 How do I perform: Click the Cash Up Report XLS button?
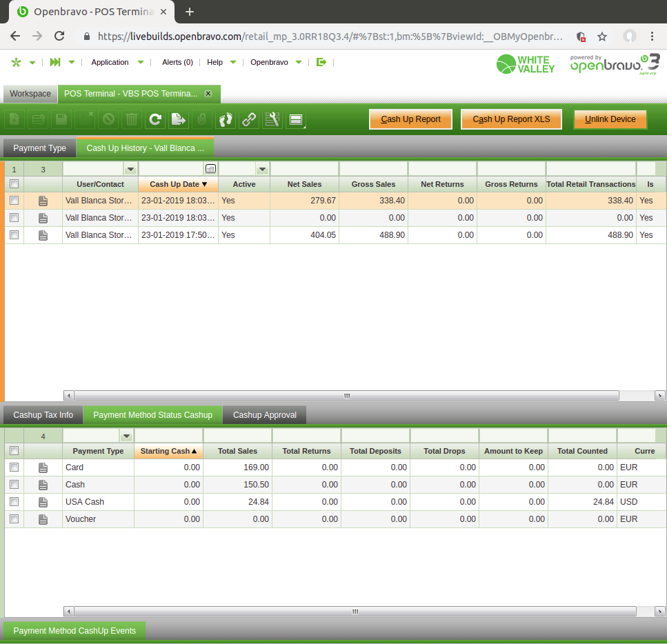[511, 119]
